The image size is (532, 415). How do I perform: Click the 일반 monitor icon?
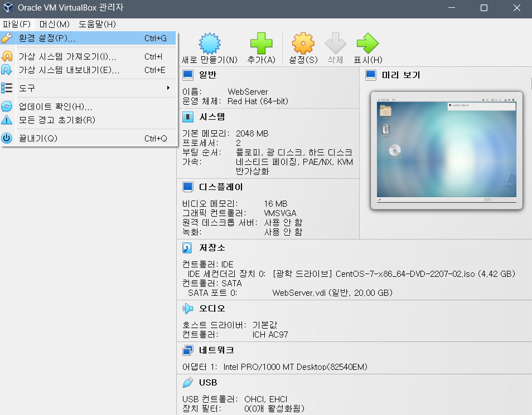click(187, 75)
